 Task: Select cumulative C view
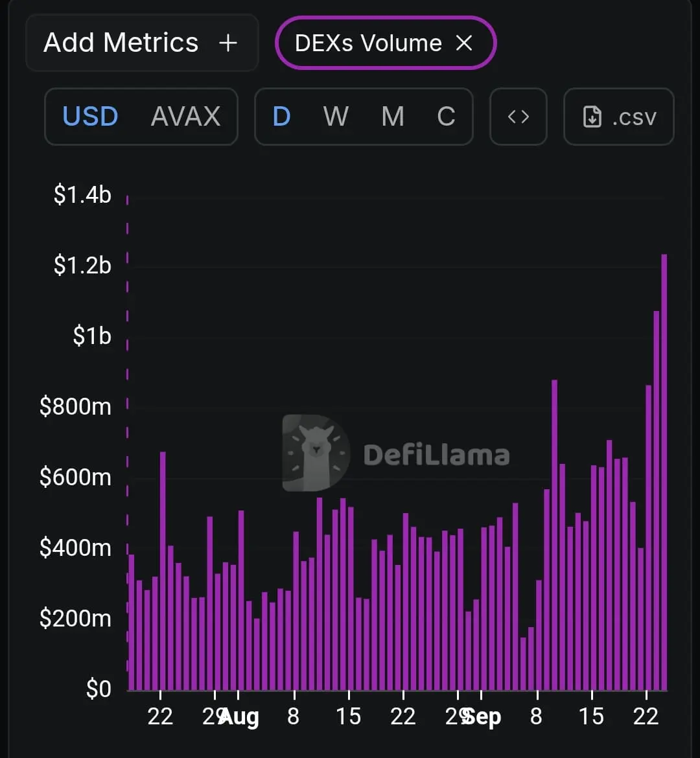point(446,117)
